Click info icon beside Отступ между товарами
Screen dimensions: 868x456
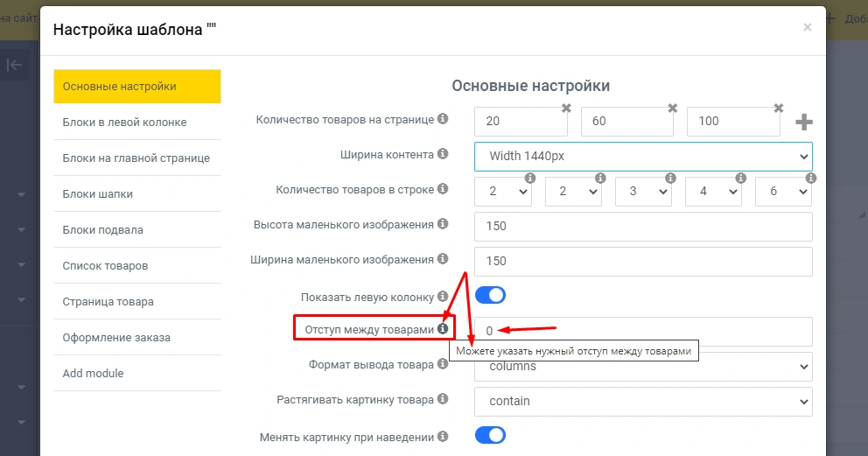point(443,329)
